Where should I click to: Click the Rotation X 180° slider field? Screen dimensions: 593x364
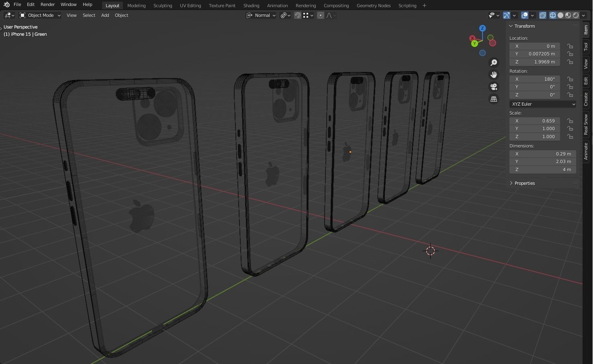click(535, 79)
